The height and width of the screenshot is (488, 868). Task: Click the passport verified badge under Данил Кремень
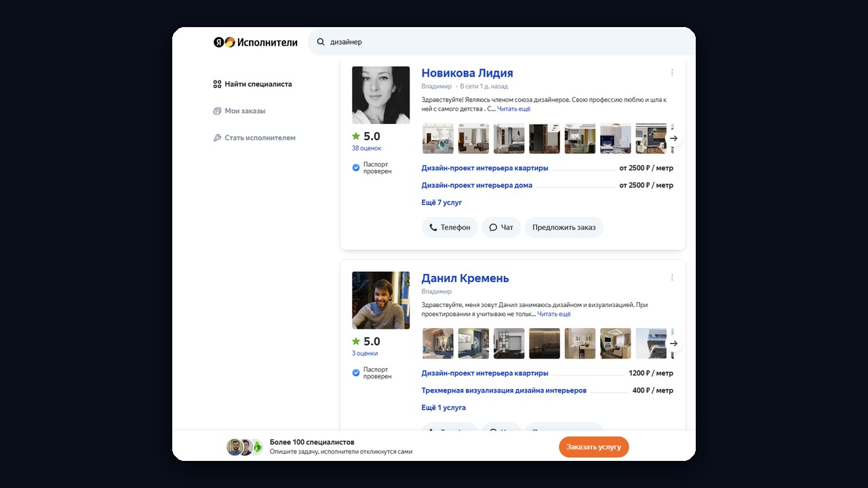355,373
